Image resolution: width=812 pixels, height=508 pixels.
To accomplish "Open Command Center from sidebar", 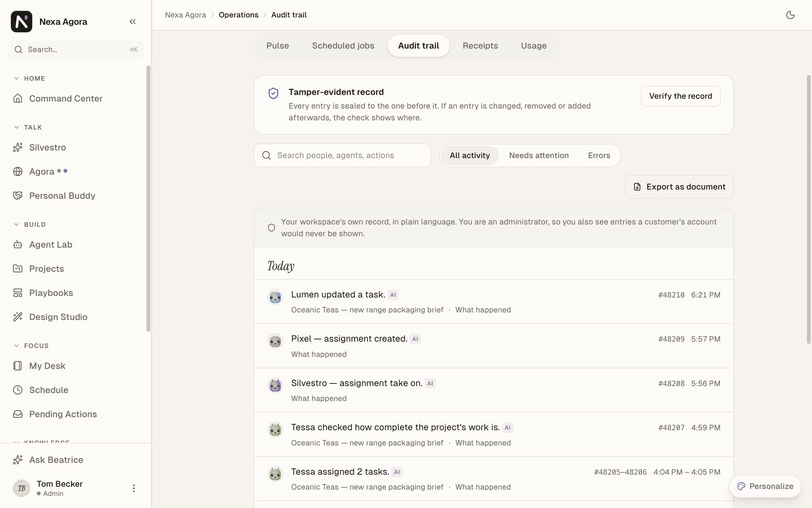I will click(x=75, y=98).
